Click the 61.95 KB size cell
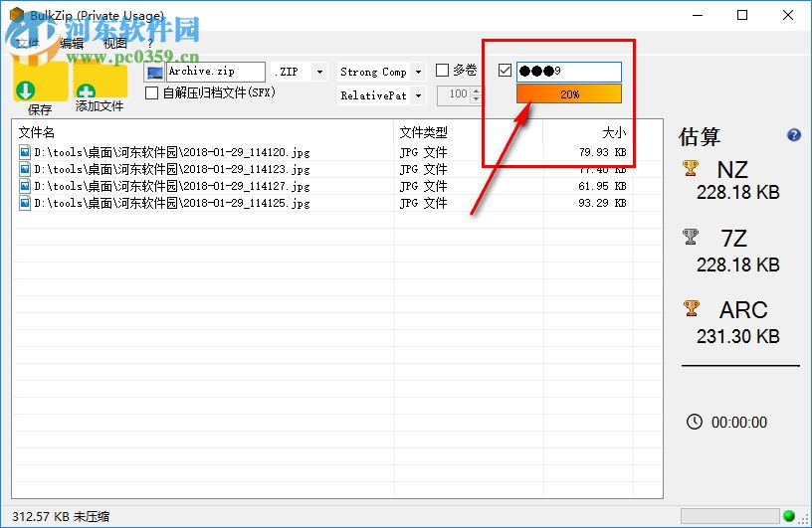812x528 pixels. pos(602,186)
